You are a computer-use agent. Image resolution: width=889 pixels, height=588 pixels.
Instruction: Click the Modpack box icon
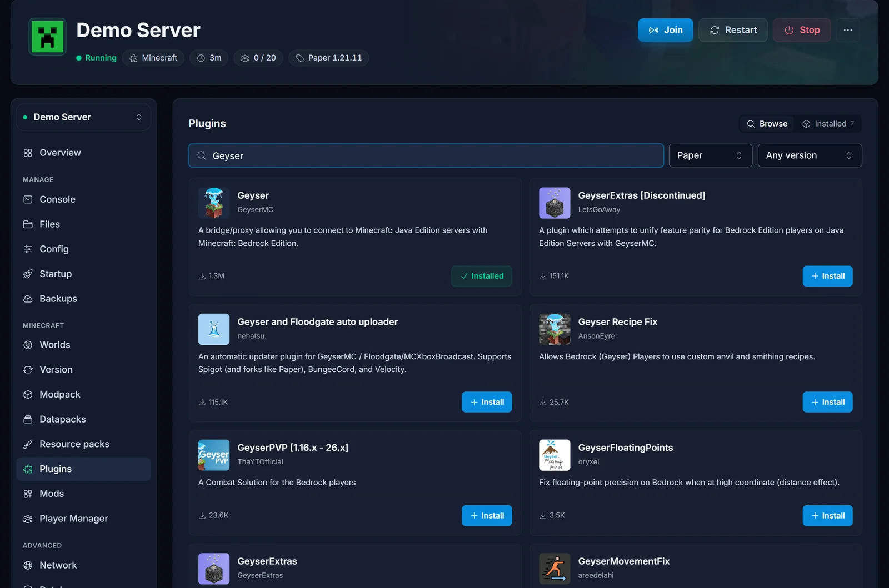(x=28, y=394)
